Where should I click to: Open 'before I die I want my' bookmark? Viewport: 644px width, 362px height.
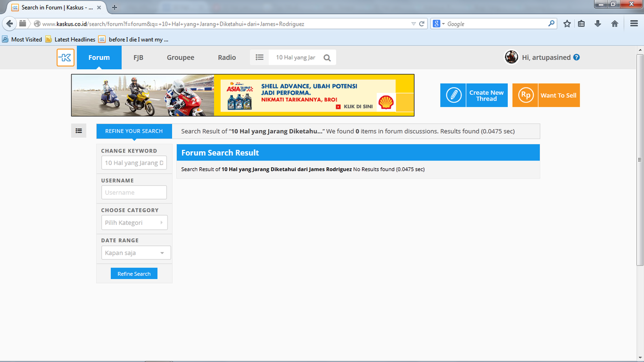pos(134,39)
